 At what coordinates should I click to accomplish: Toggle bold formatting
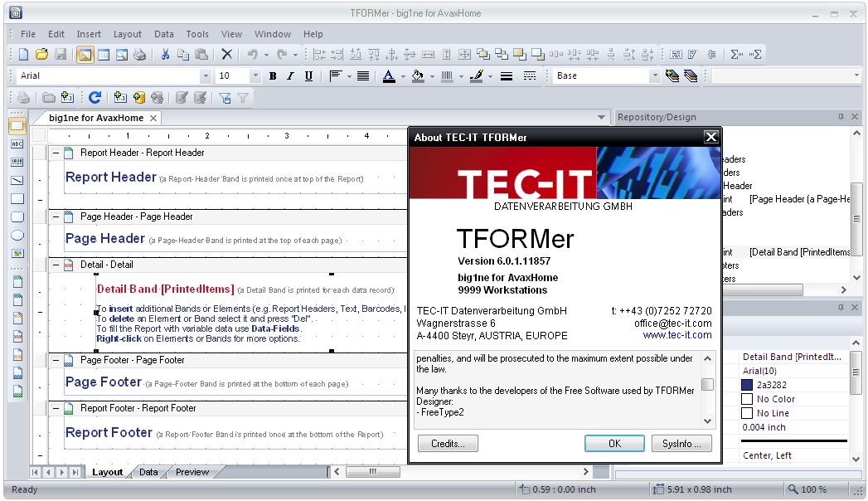(x=273, y=75)
